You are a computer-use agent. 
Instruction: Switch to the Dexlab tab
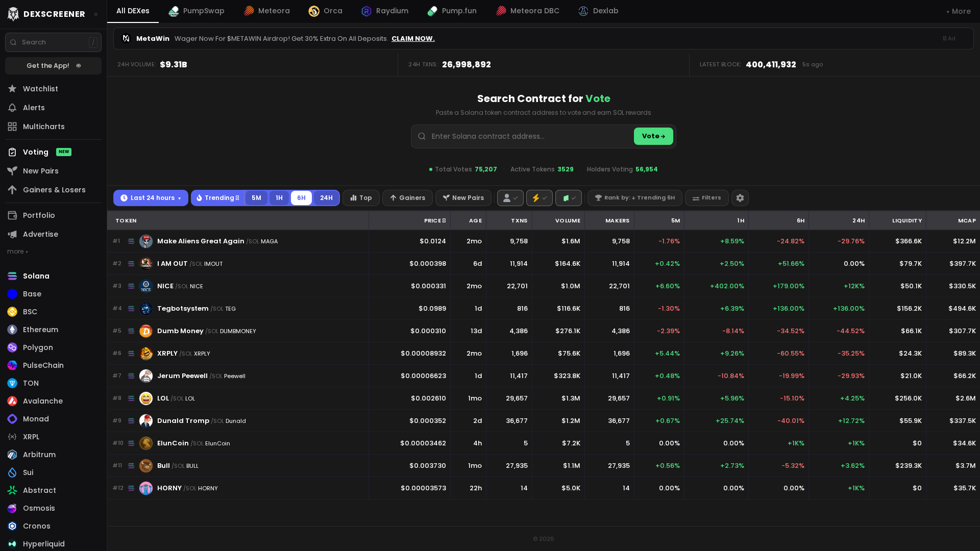point(598,11)
